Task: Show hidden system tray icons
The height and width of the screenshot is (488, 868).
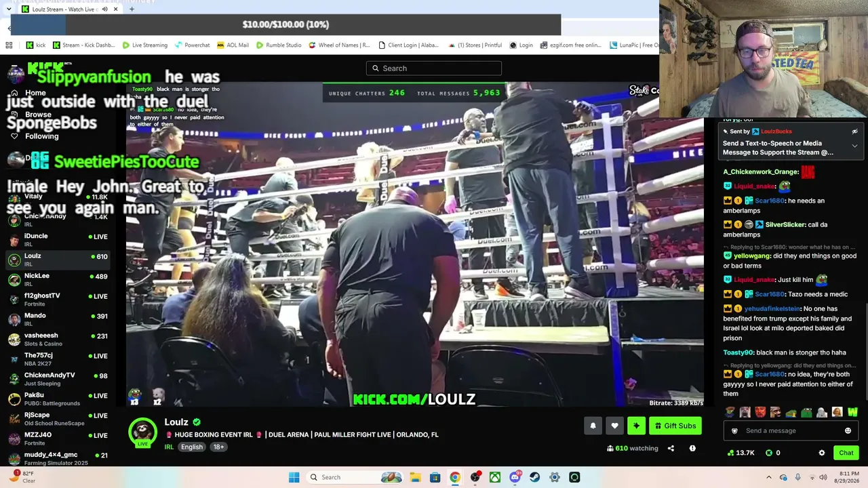Action: point(769,477)
